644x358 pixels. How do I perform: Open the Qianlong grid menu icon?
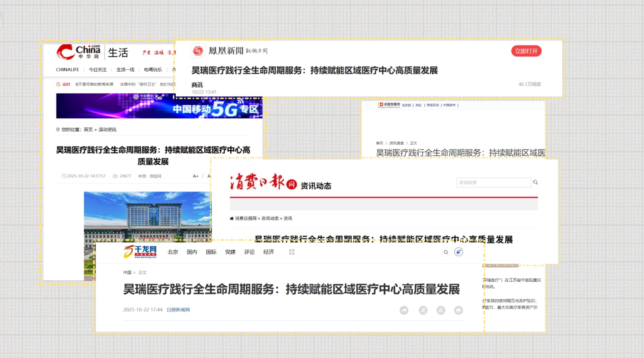coord(292,252)
